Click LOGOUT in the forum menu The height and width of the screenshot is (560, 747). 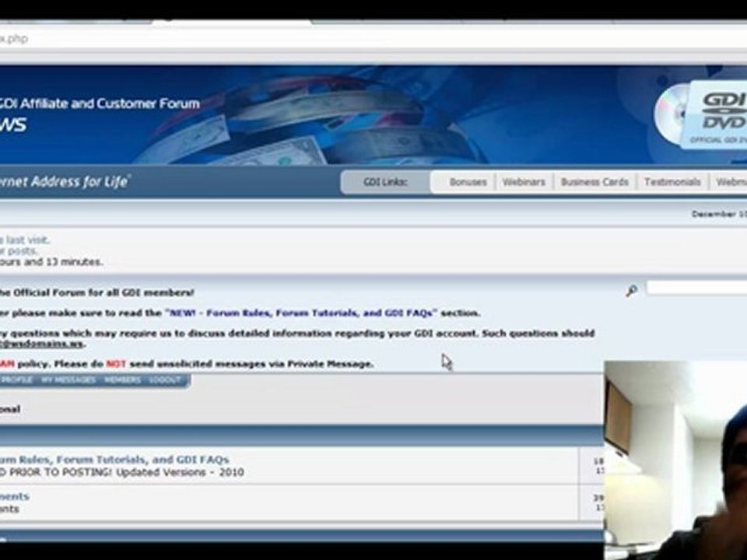tap(165, 380)
